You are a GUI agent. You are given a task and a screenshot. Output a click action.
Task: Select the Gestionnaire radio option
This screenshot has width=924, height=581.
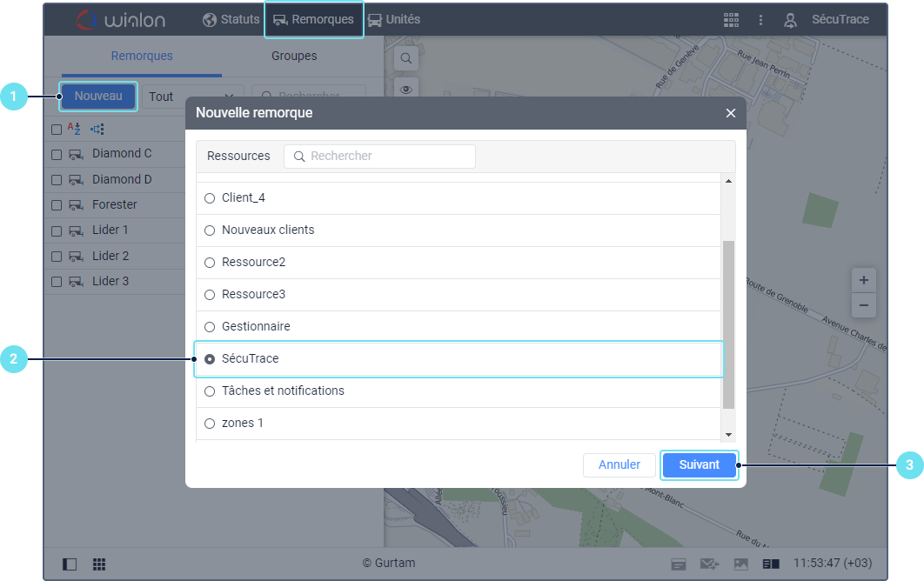point(210,327)
